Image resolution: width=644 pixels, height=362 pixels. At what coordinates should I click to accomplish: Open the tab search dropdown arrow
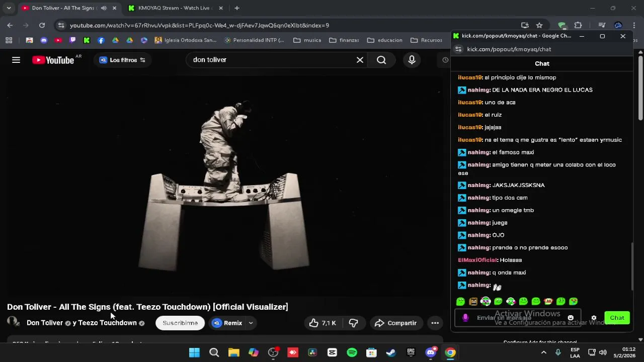click(x=9, y=8)
